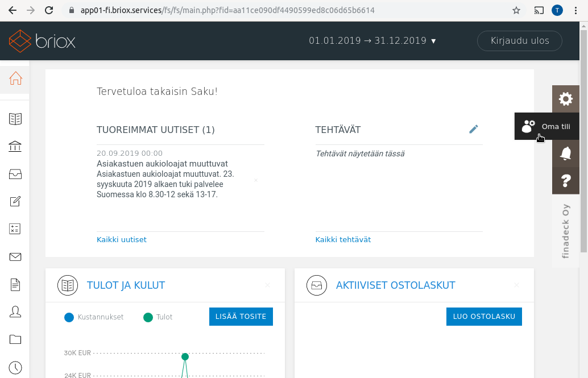Dismiss the Asiakastuen aukioloajat news item
The image size is (588, 378).
pos(256,180)
